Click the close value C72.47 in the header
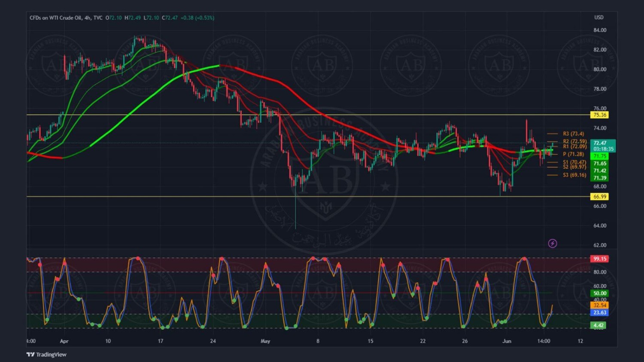Image resolution: width=644 pixels, height=362 pixels. pyautogui.click(x=170, y=18)
